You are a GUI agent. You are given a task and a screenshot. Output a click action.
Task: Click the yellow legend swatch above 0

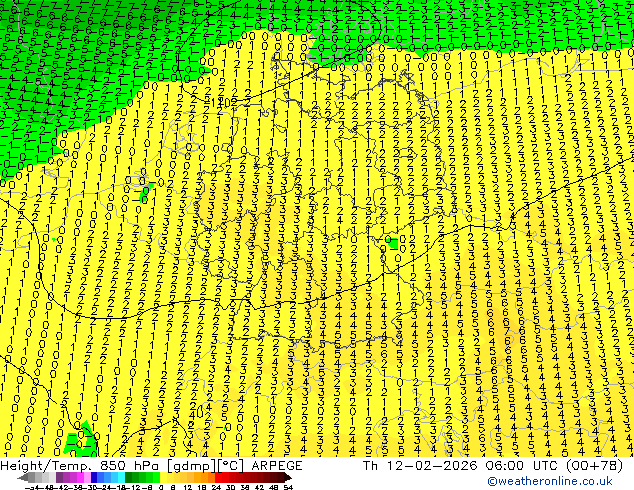(163, 477)
